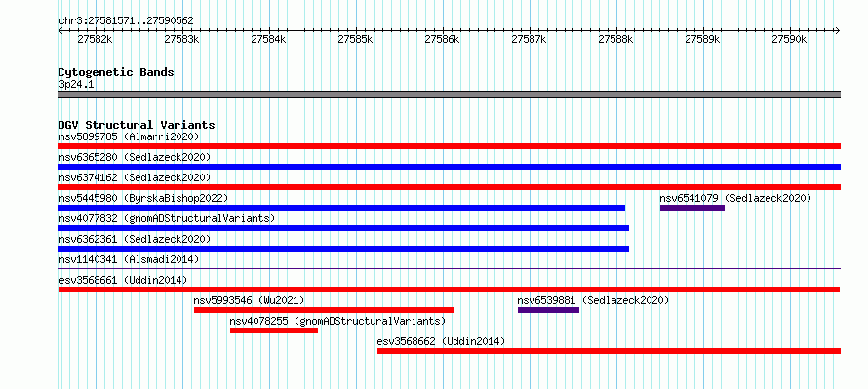Click the nsv4077832 (gnomADStructuralVariants) label
Screen dimensions: 868x389
167,218
